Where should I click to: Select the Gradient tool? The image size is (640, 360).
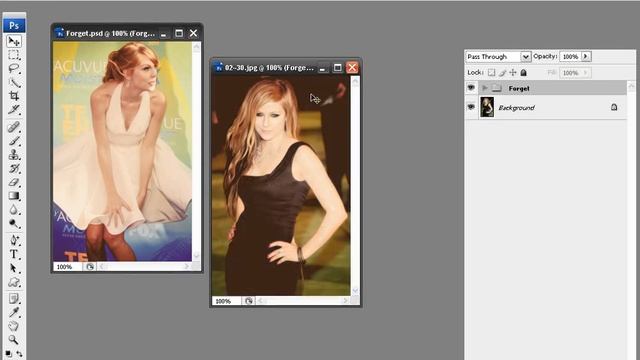pyautogui.click(x=14, y=196)
